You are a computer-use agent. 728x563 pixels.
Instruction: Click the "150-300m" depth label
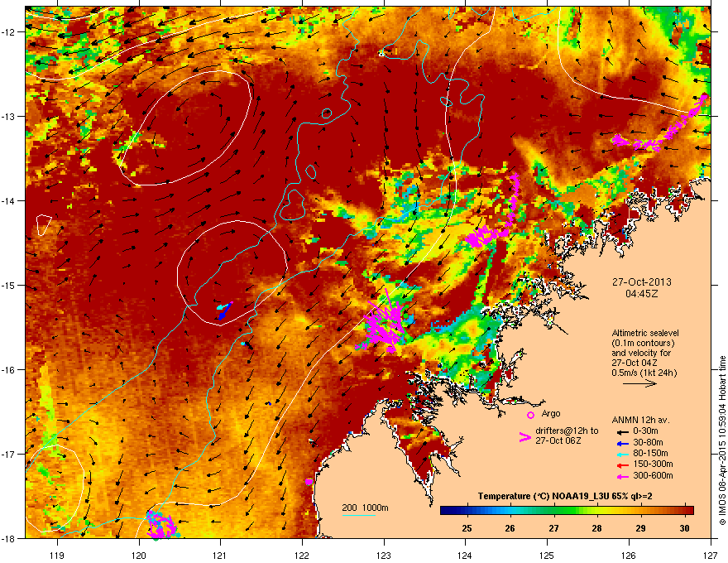pyautogui.click(x=653, y=464)
